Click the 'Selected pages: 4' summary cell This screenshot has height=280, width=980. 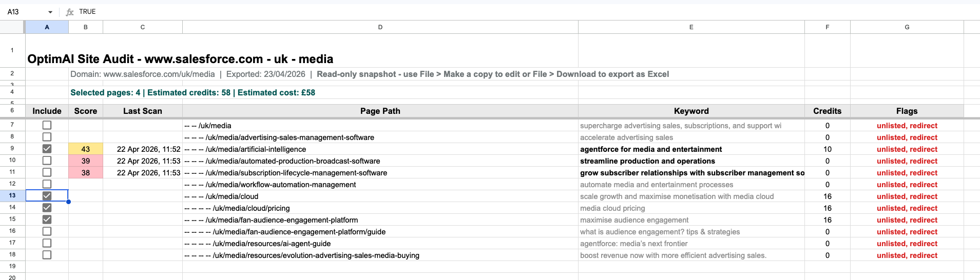click(x=193, y=92)
